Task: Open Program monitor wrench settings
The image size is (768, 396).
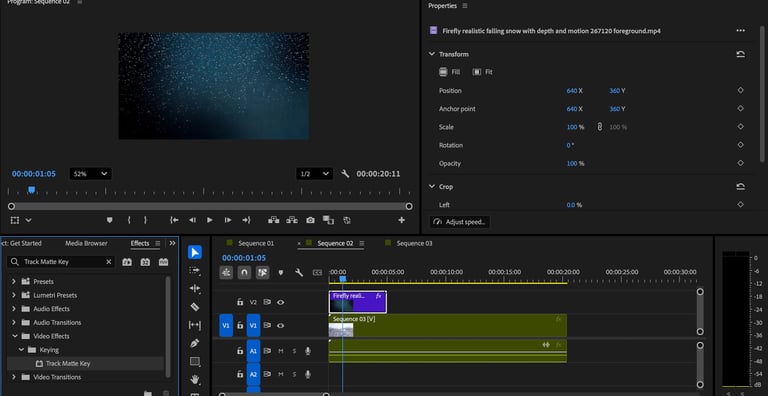Action: click(345, 173)
